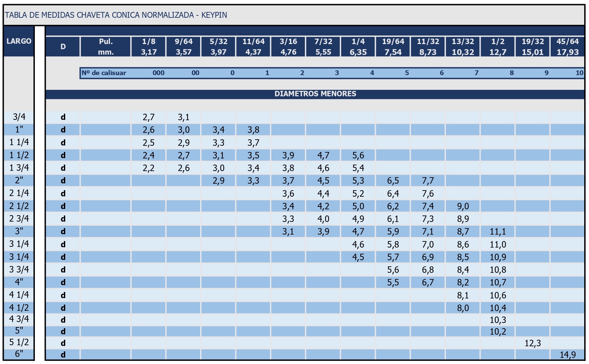The image size is (589, 364).
Task: Select the 1/8 3,17 column header
Action: click(x=149, y=47)
